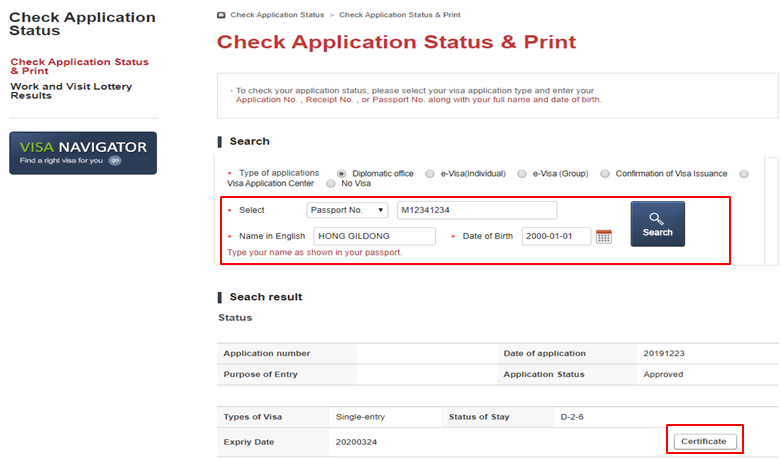The height and width of the screenshot is (462, 781).
Task: Click the magnifier Search button
Action: (x=657, y=224)
